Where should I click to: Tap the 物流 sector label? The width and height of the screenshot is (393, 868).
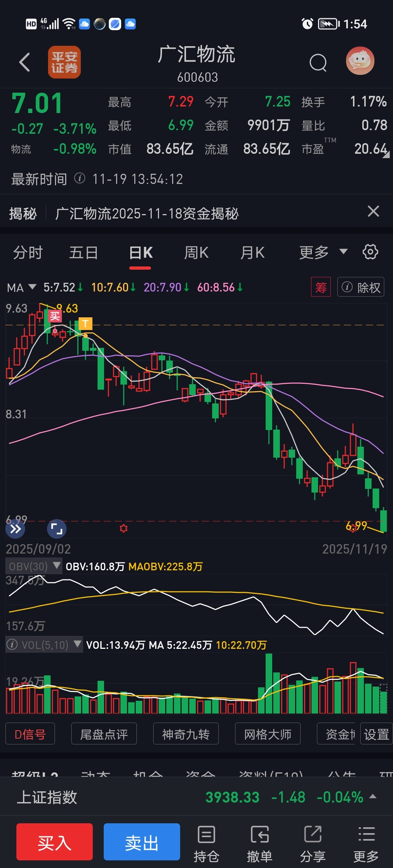pyautogui.click(x=21, y=149)
